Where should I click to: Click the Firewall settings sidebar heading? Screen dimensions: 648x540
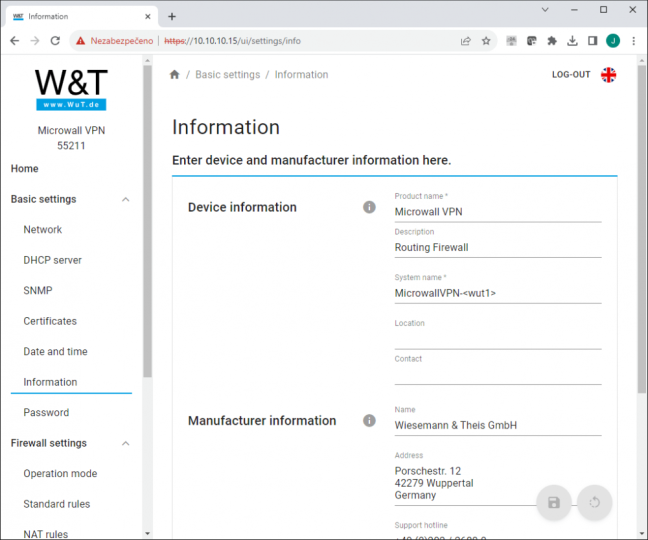(49, 443)
